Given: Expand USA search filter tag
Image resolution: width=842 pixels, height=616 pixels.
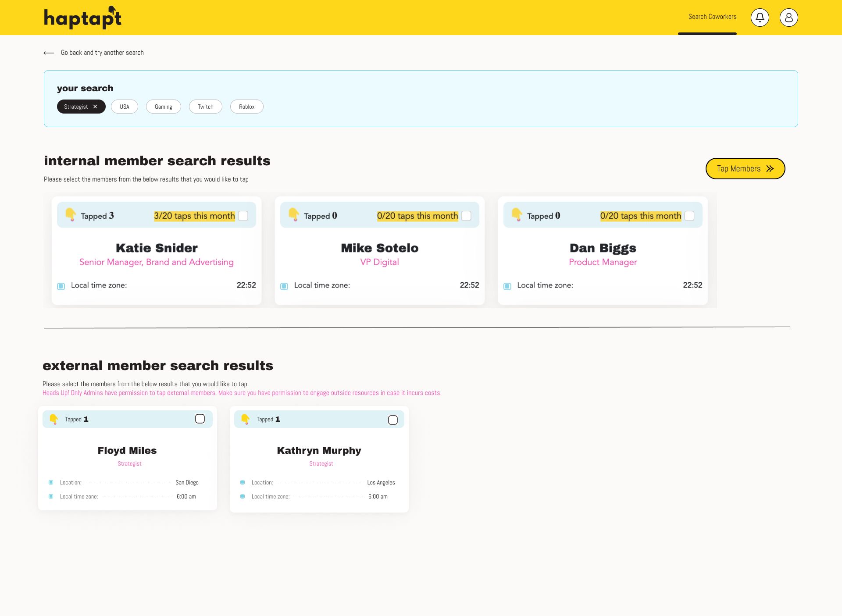Looking at the screenshot, I should tap(124, 107).
